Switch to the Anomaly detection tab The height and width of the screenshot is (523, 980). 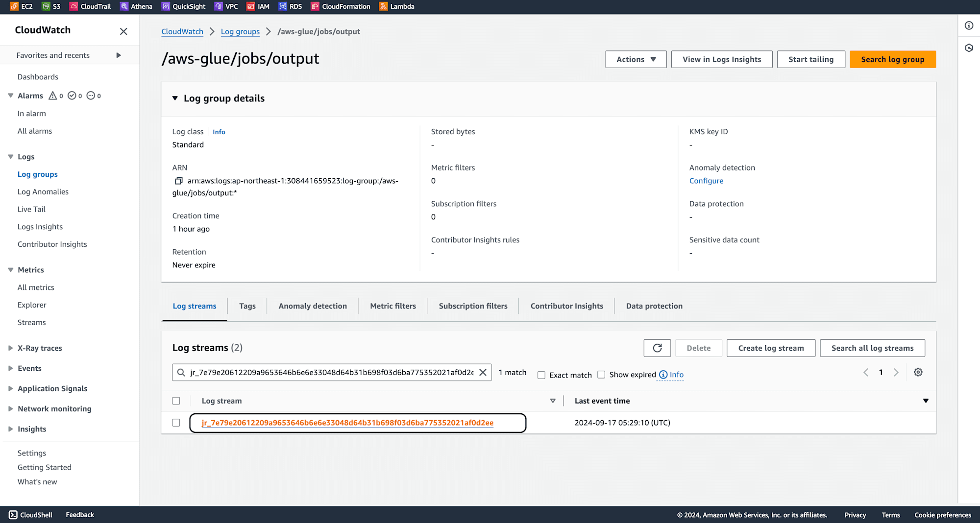(x=313, y=306)
